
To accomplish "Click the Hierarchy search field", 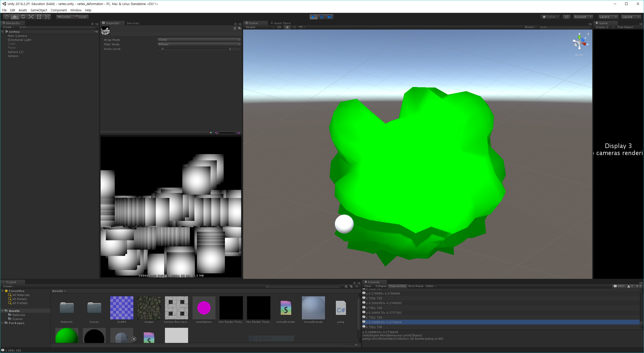I will pos(57,27).
